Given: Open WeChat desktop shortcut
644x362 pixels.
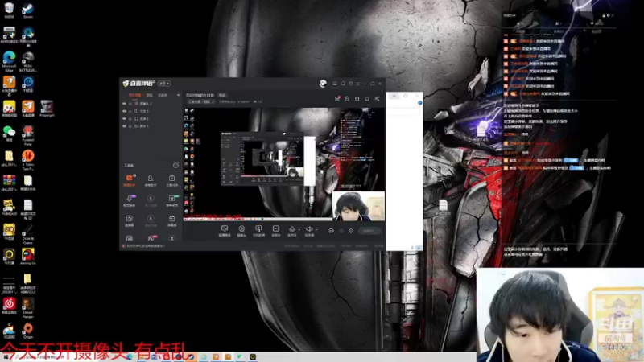Looking at the screenshot, I should tap(9, 134).
